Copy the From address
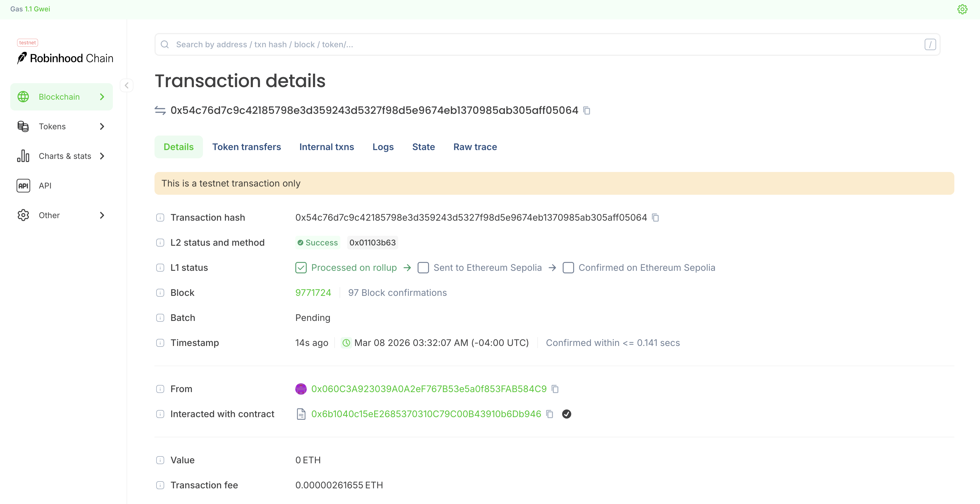 click(555, 389)
